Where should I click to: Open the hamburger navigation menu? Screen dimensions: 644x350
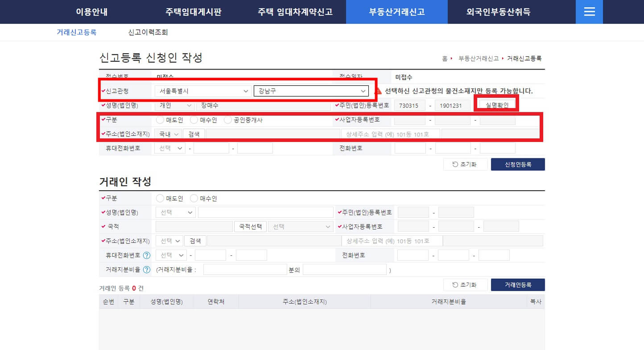pyautogui.click(x=589, y=12)
